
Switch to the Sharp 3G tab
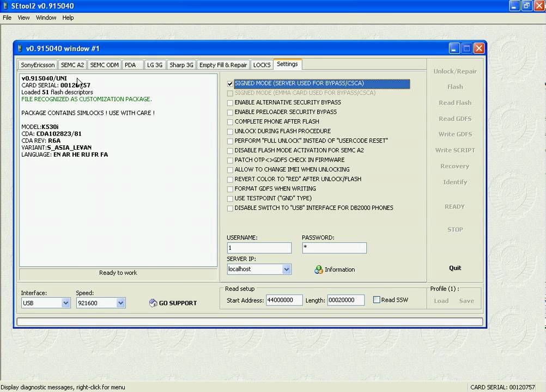click(x=181, y=65)
